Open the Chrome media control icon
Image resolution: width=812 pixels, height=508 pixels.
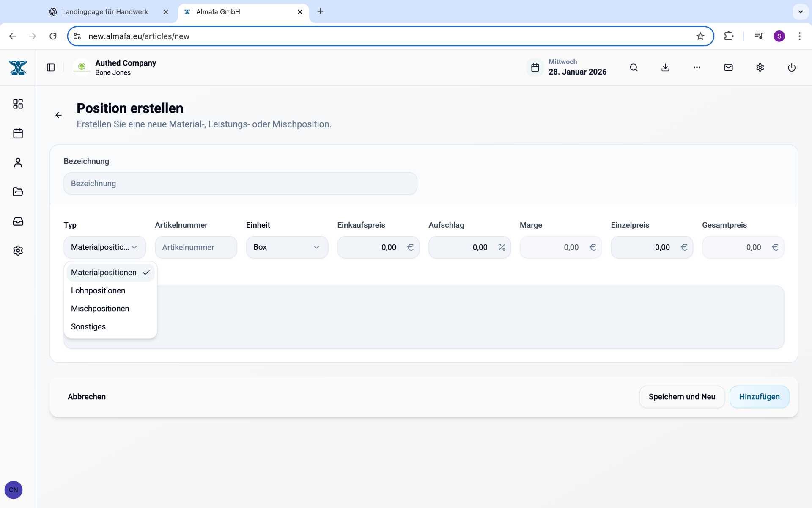point(759,36)
